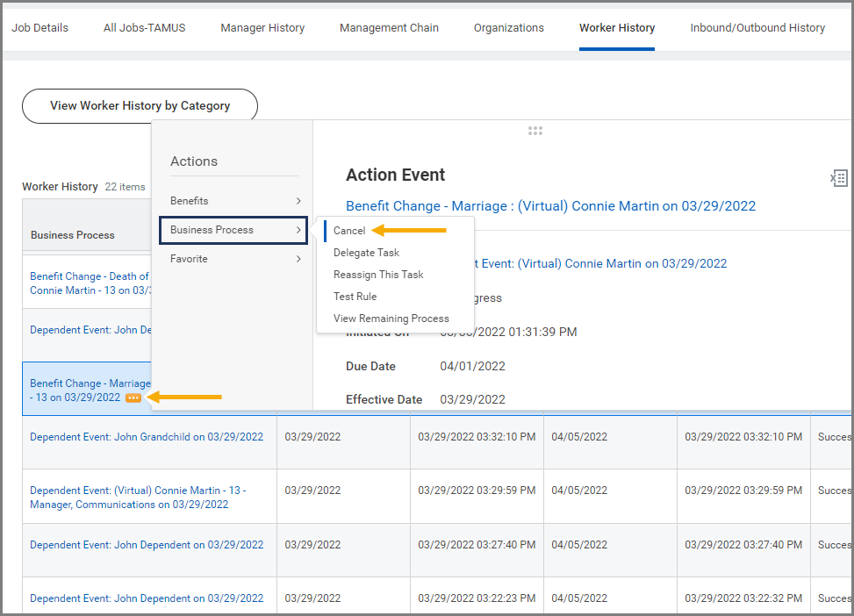This screenshot has height=616, width=854.
Task: Click the Excel export icon
Action: (839, 178)
